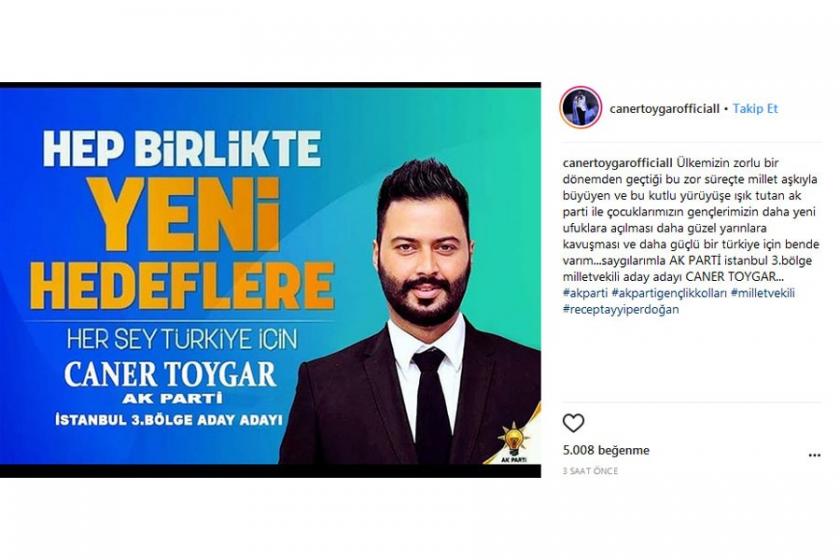View who liked via 5.008 beğenme
Viewport: 840px width, 560px height.
point(606,450)
